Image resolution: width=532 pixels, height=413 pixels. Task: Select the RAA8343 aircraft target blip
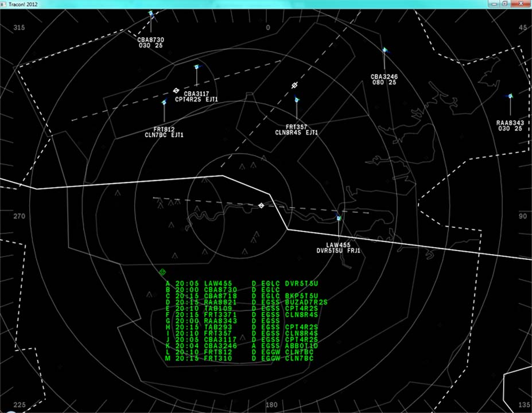[x=510, y=96]
